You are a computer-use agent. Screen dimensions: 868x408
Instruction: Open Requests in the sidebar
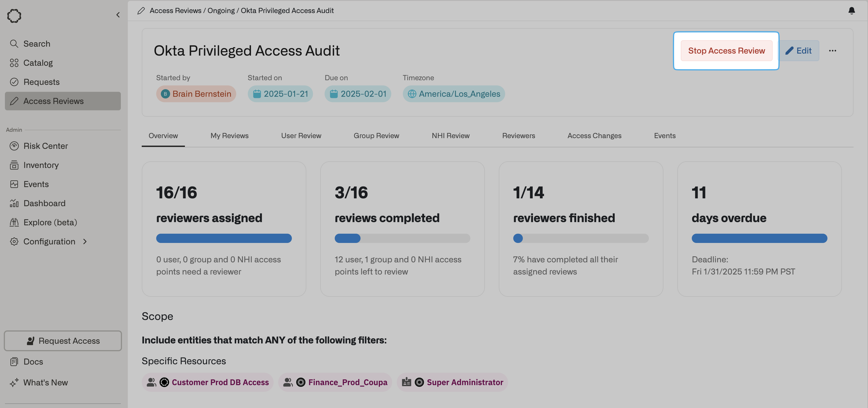[41, 82]
